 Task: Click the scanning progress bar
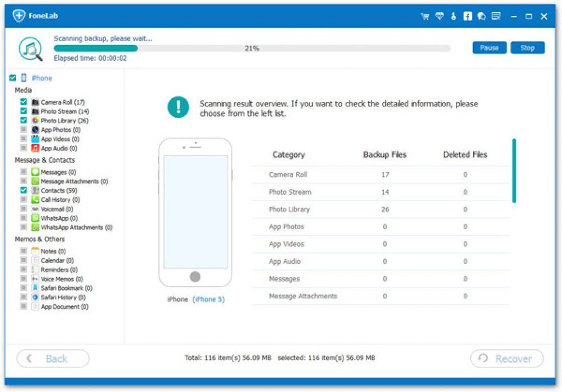[x=252, y=48]
